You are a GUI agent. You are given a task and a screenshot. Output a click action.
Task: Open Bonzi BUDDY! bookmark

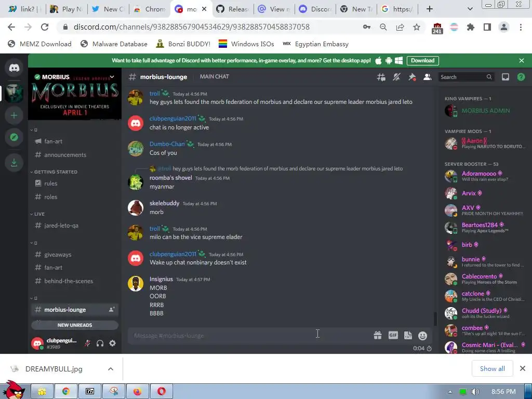(x=183, y=44)
